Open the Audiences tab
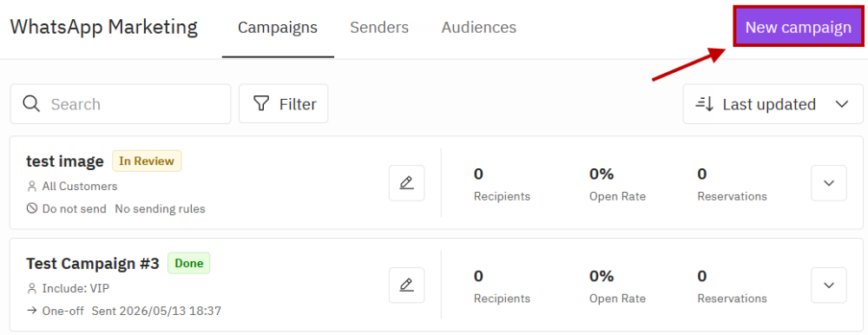868x335 pixels. [479, 27]
